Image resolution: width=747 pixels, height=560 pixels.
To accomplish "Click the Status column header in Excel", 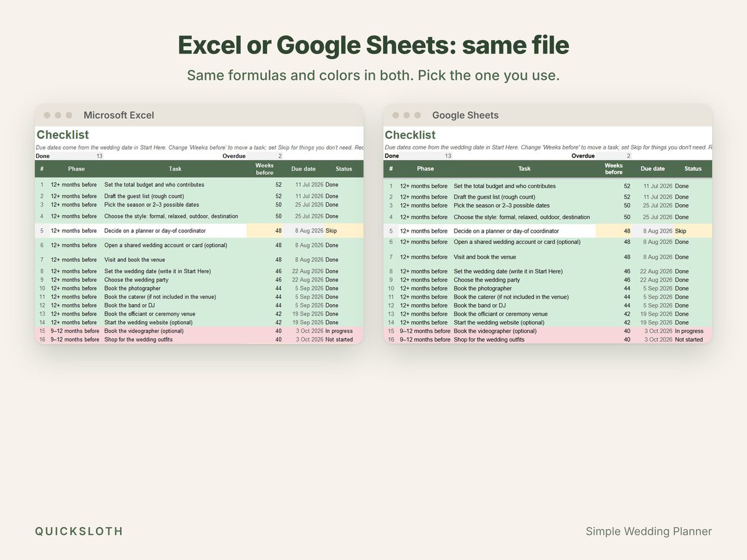I will [x=344, y=169].
